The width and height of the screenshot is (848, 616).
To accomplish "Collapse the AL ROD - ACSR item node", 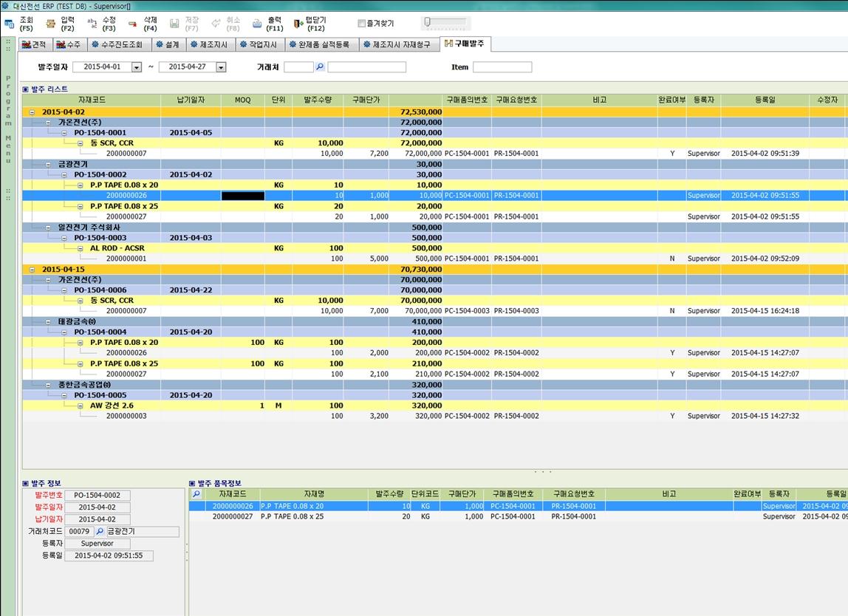I will (x=80, y=249).
